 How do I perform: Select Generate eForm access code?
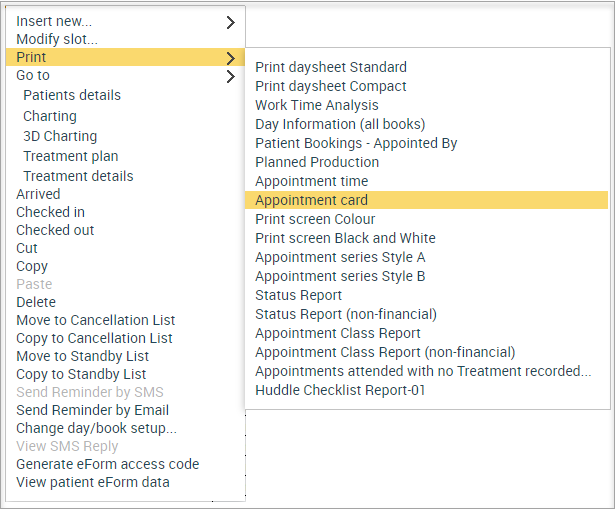click(x=107, y=464)
